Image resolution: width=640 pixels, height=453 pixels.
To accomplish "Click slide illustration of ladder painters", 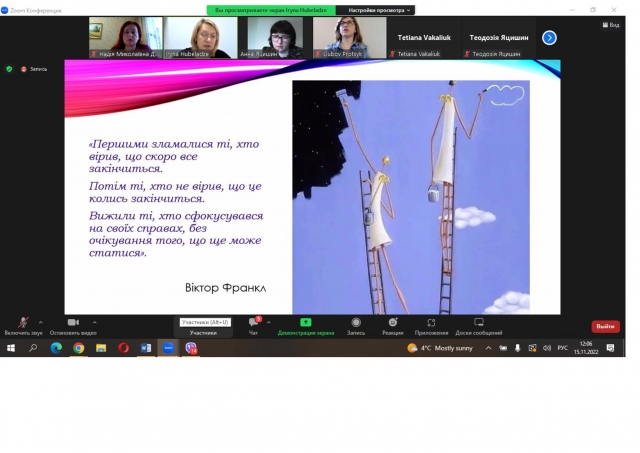I will point(411,198).
